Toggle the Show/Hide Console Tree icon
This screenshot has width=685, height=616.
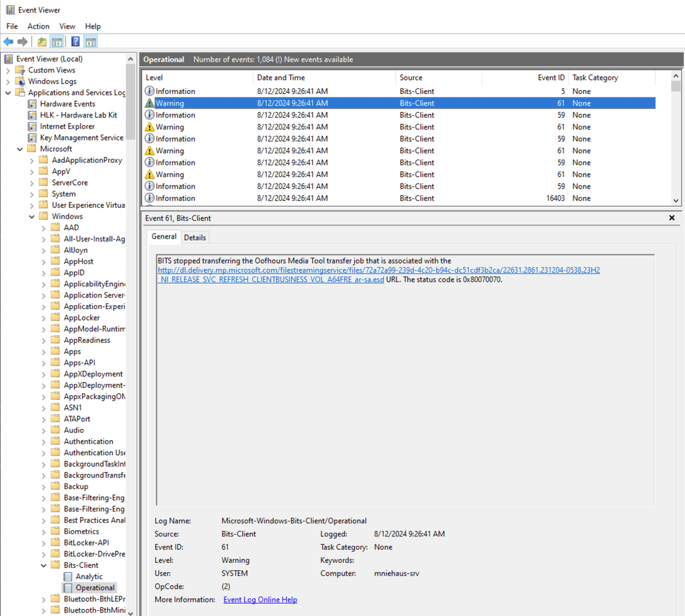[57, 42]
